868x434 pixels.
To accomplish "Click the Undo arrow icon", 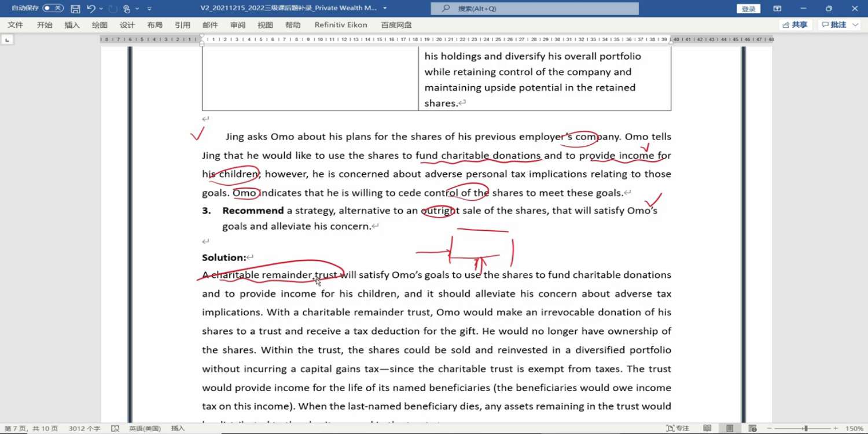I will coord(91,9).
